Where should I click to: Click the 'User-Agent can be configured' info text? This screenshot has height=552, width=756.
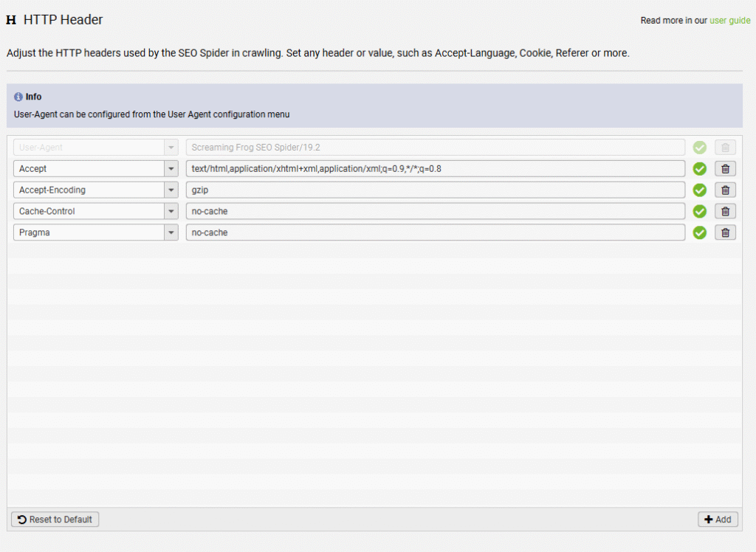(x=151, y=114)
